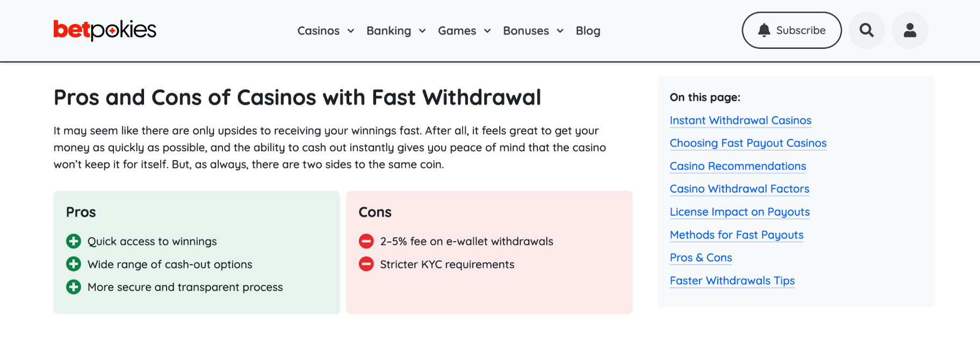Image resolution: width=980 pixels, height=341 pixels.
Task: Go to Instant Withdrawal Casinos link
Action: (x=740, y=120)
